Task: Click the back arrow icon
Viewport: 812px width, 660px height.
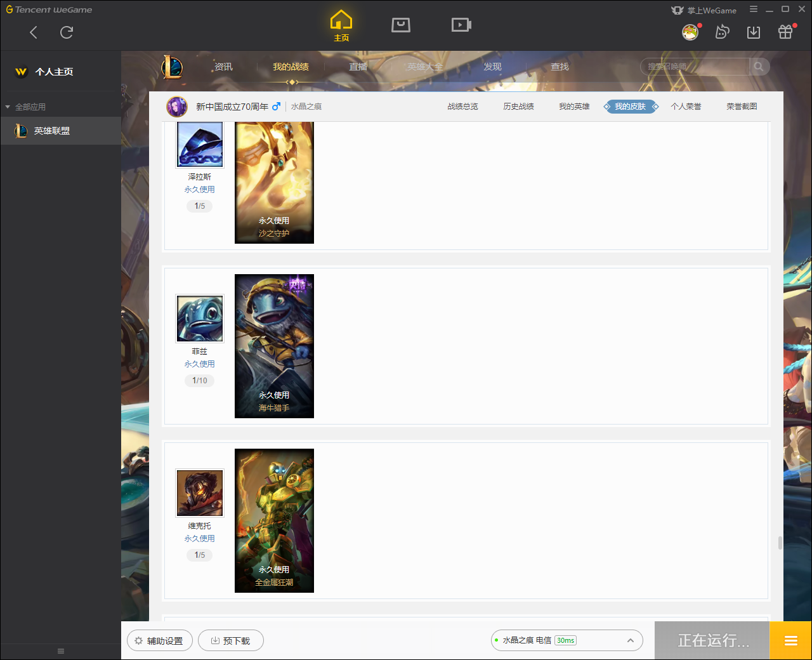Action: click(x=34, y=32)
